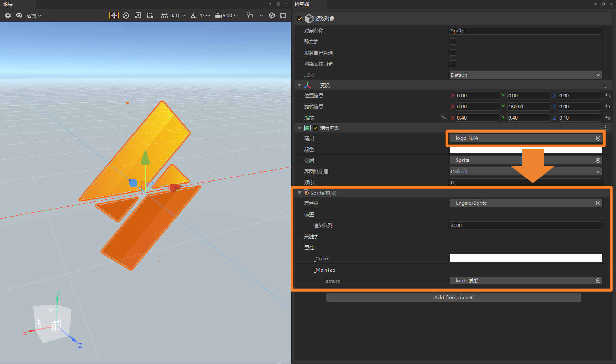Enable the 网络实体同步 checkbox

click(453, 64)
